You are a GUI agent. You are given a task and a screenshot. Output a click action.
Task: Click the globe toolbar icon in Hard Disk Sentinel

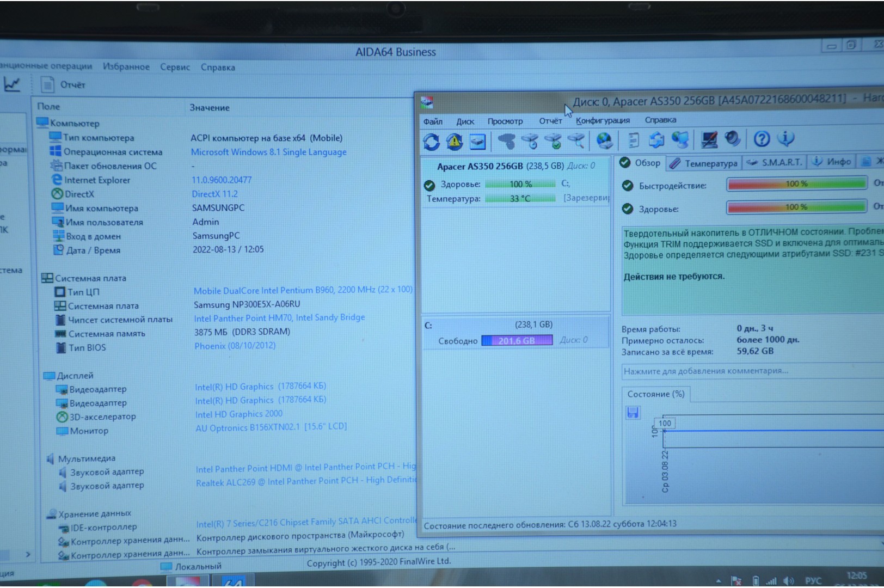tap(604, 140)
